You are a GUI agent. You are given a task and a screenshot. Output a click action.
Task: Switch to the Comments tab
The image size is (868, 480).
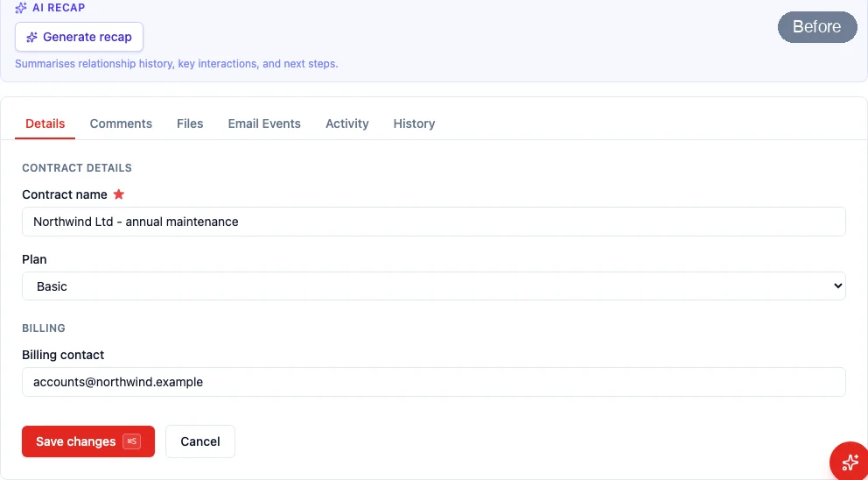[121, 124]
